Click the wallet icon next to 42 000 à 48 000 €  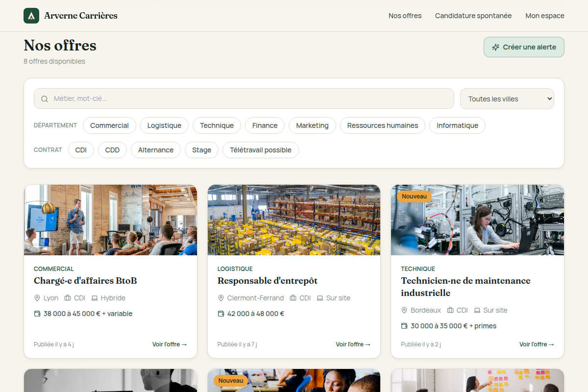221,314
